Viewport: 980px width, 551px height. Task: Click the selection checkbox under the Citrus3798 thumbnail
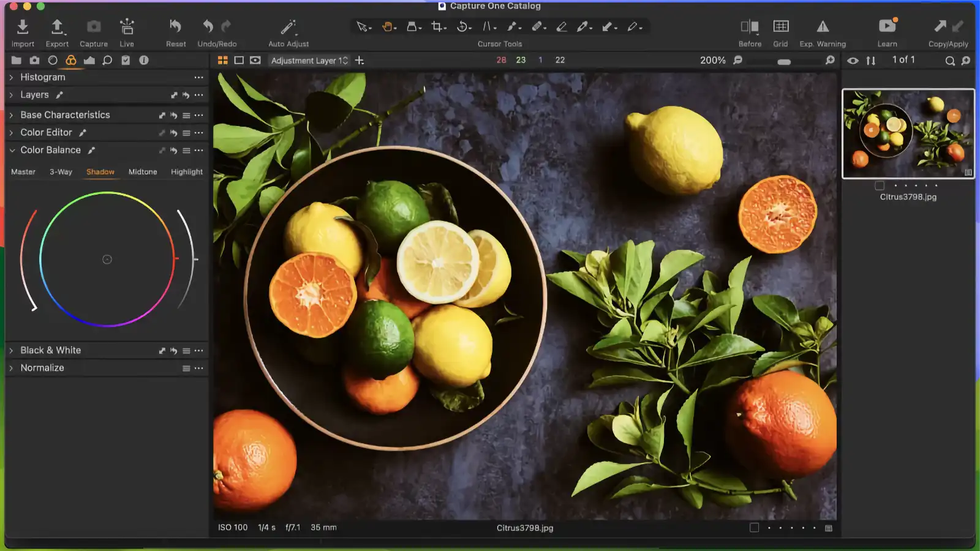click(x=880, y=185)
